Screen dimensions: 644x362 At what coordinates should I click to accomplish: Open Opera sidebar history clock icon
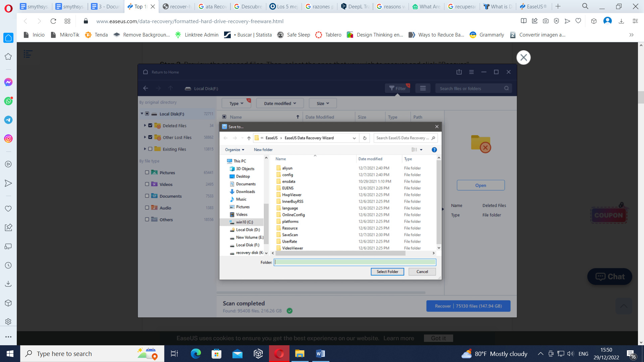click(x=8, y=265)
